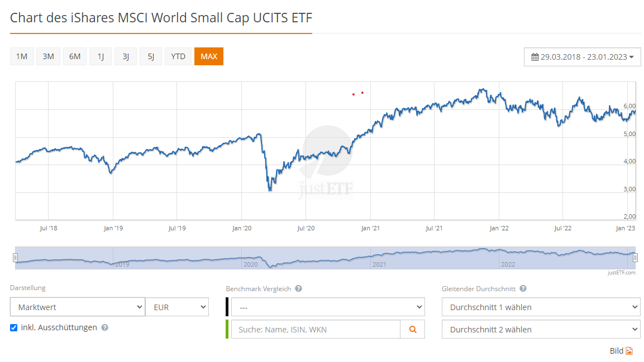The image size is (644, 362).
Task: Select the 1M time range
Action: click(x=22, y=56)
